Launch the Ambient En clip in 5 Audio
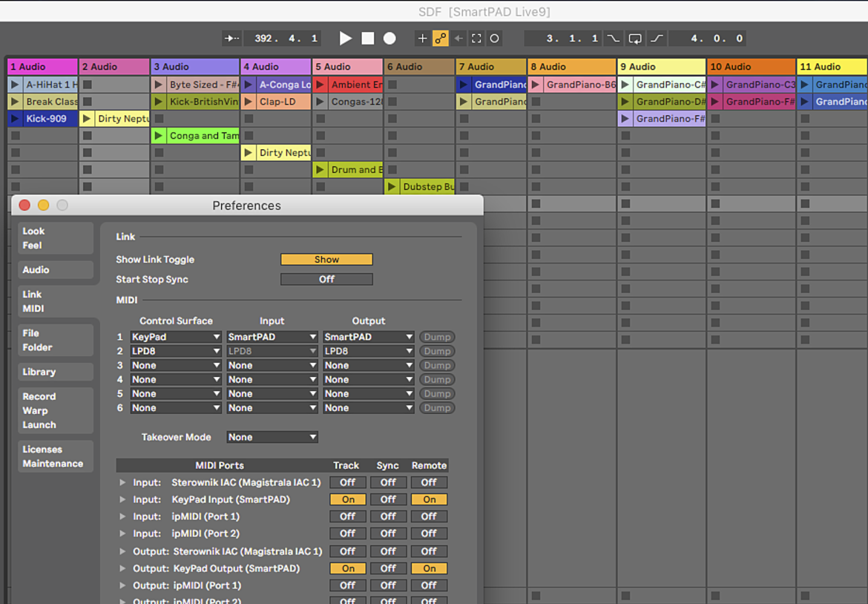 click(320, 85)
